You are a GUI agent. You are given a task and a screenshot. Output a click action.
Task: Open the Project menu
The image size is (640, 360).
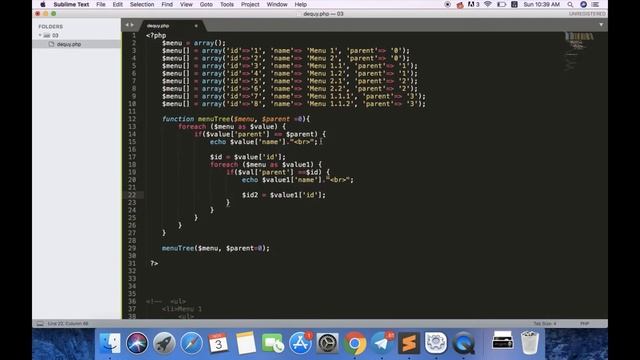tap(250, 4)
